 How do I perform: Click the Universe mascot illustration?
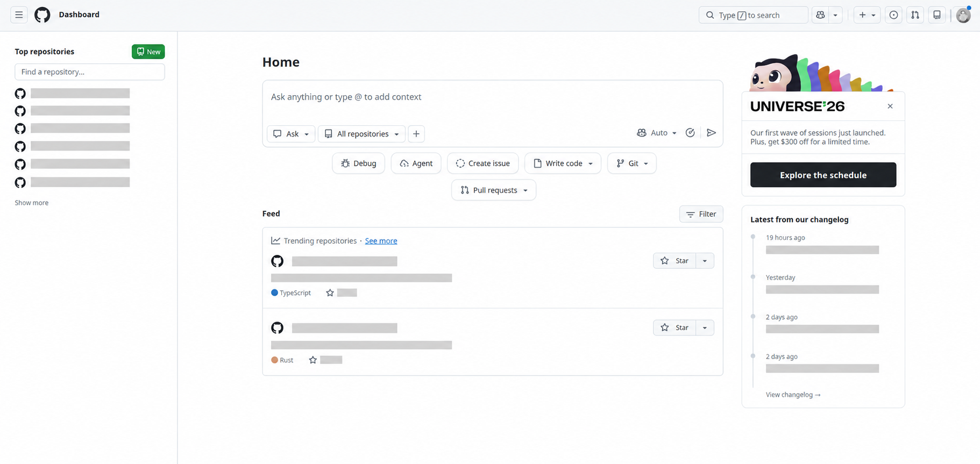[x=821, y=73]
